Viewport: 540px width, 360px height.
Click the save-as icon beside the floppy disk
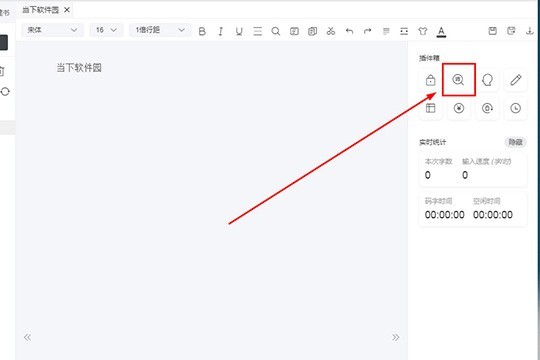click(x=511, y=31)
